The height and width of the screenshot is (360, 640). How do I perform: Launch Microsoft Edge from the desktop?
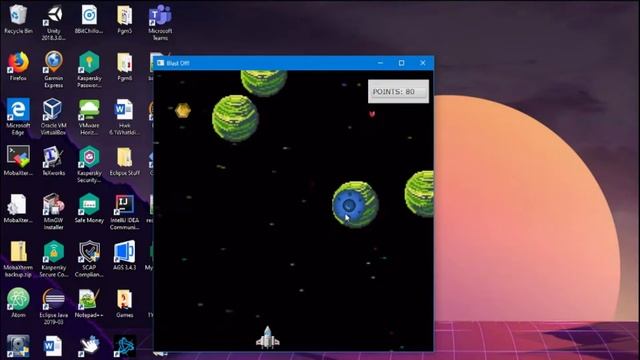point(18,116)
